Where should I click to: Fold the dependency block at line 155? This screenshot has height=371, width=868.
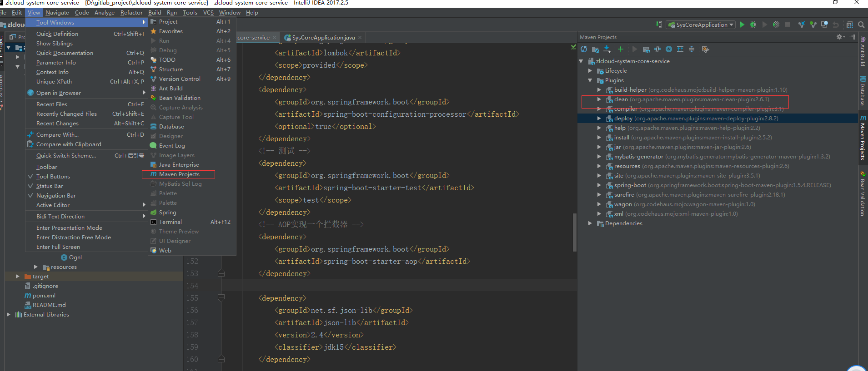point(221,298)
